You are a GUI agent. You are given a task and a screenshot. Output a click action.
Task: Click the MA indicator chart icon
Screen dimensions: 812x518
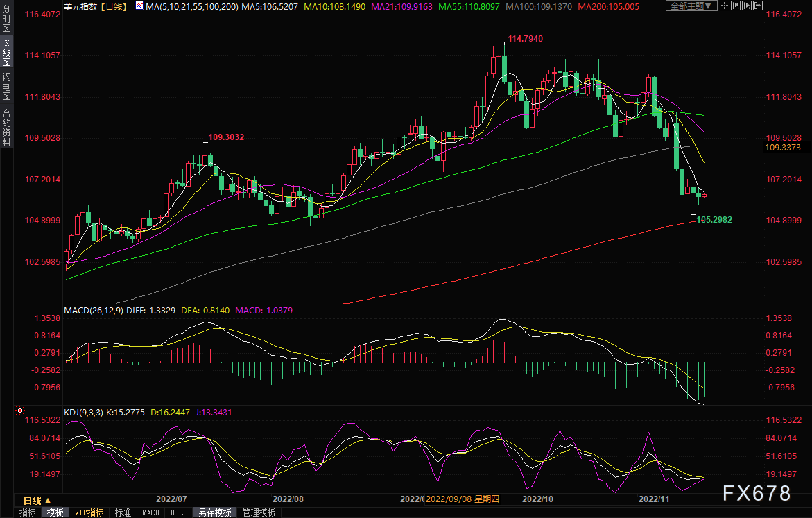pos(139,6)
